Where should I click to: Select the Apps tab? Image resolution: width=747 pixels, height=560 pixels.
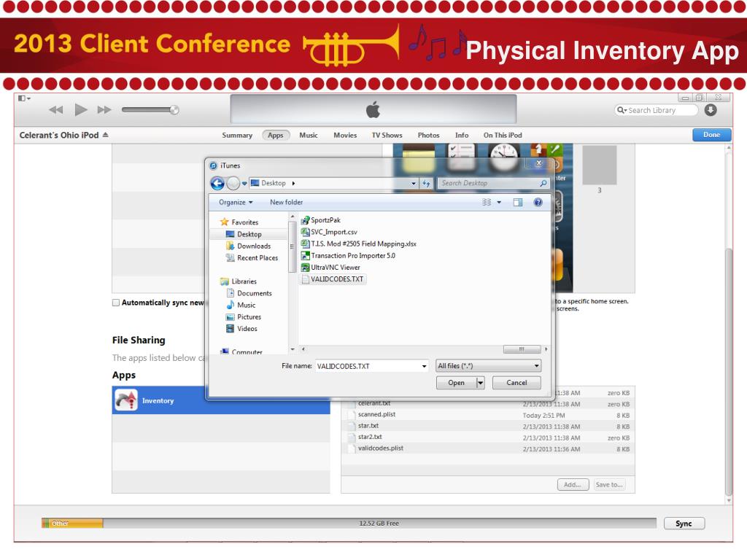pos(275,135)
